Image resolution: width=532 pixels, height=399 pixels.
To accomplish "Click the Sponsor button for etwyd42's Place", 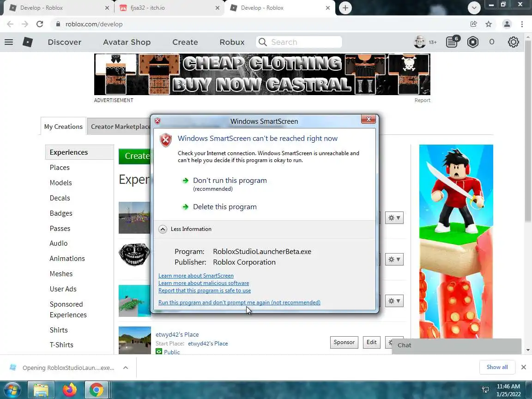I will [344, 342].
